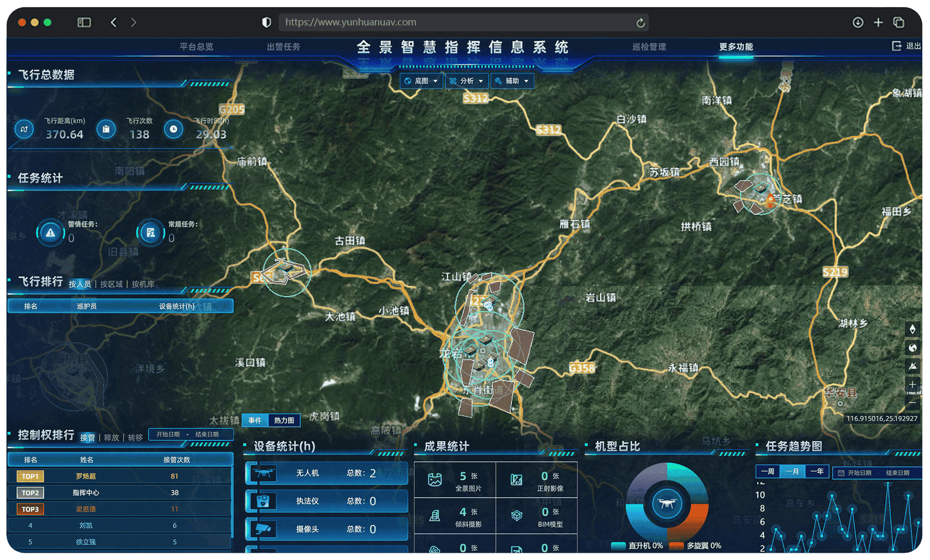Viewport: 930px width, 560px height.
Task: Select 释放 in control ranking
Action: 112,438
